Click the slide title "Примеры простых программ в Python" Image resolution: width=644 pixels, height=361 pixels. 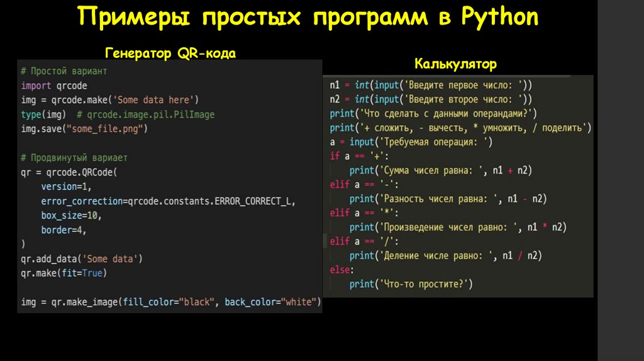(308, 17)
